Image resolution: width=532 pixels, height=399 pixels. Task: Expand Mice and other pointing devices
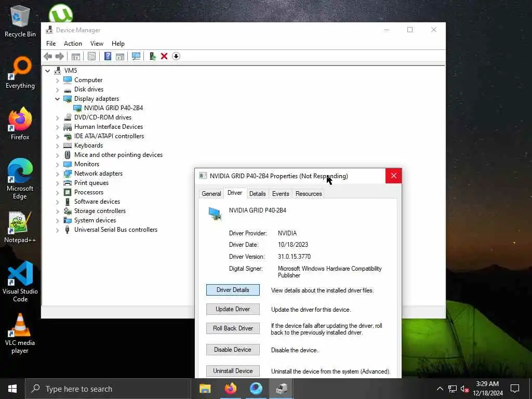pyautogui.click(x=57, y=155)
